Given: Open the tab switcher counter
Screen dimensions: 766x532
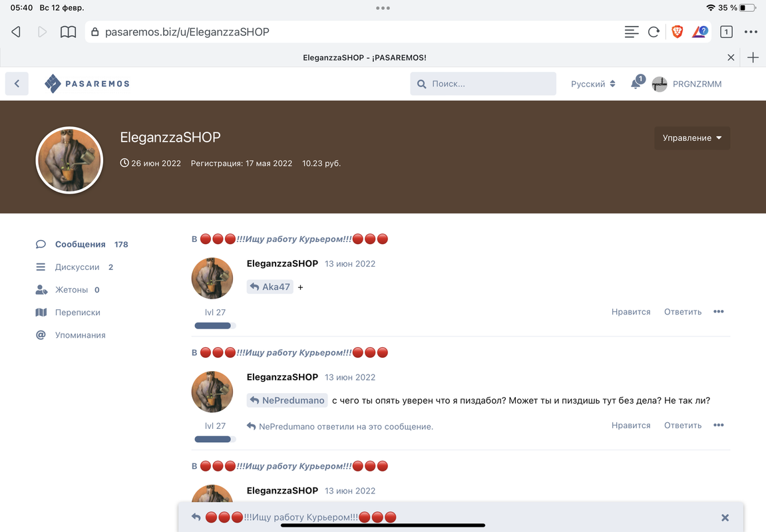Looking at the screenshot, I should [727, 32].
